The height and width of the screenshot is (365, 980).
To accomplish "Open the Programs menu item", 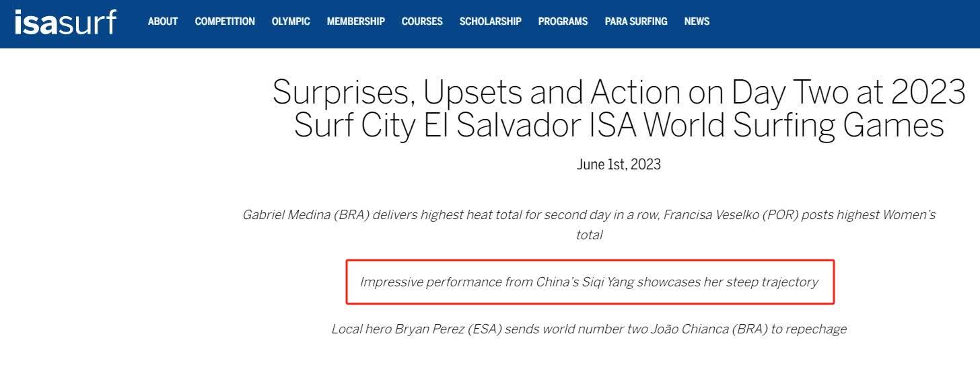I will 563,22.
